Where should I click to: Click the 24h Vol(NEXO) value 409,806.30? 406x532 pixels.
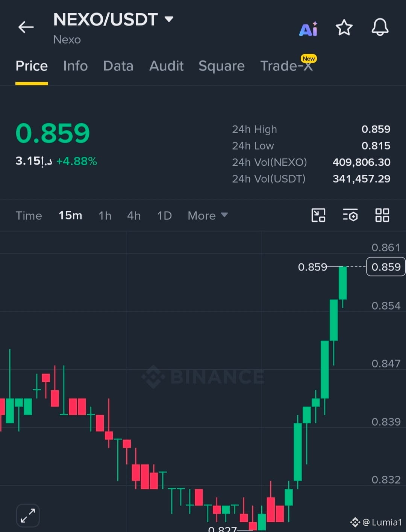tap(362, 162)
